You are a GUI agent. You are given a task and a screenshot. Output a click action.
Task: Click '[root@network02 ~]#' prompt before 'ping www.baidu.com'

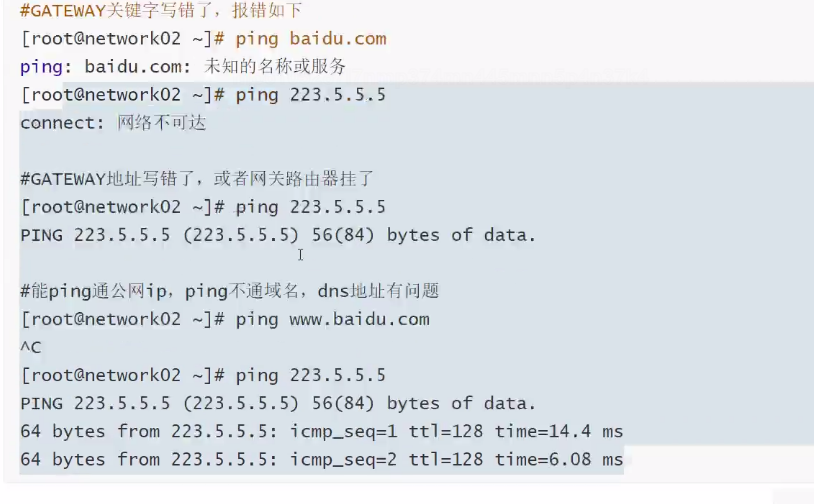pyautogui.click(x=122, y=319)
